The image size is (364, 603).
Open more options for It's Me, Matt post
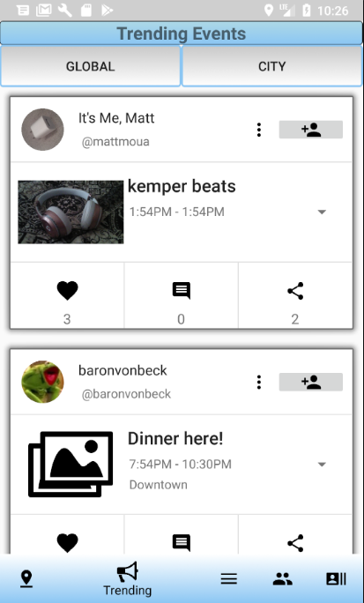(259, 130)
